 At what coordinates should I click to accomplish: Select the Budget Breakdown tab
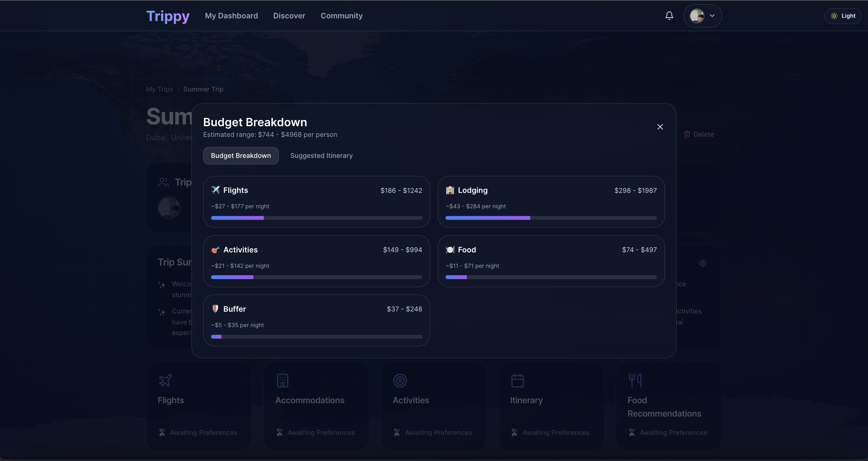point(241,156)
